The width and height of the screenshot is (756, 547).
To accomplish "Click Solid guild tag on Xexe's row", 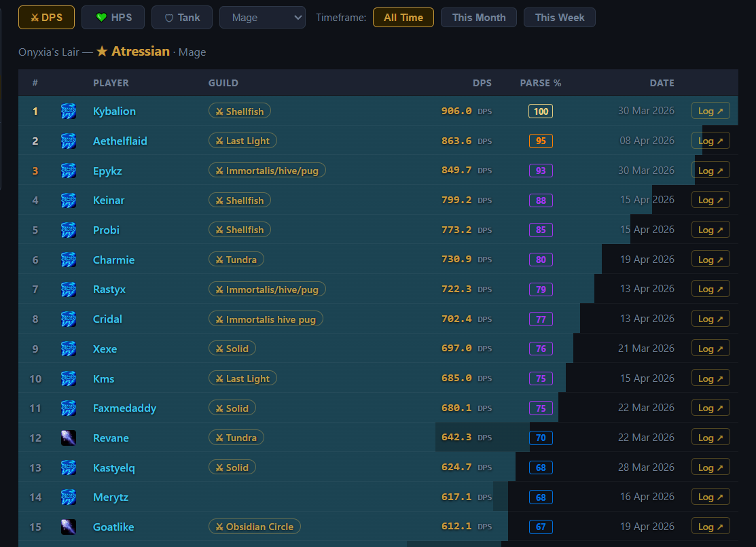I will click(x=232, y=349).
